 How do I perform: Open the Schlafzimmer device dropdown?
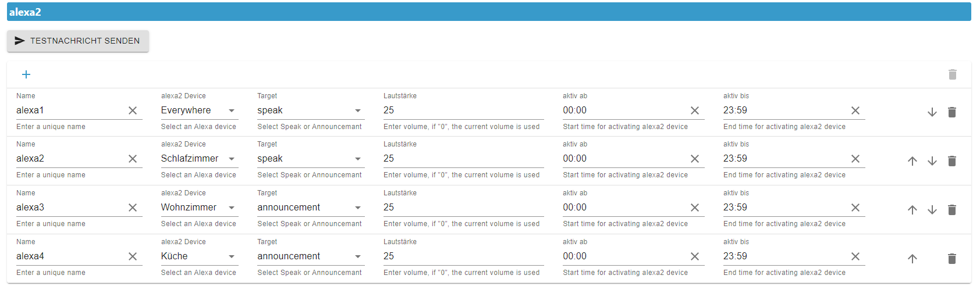(200, 159)
